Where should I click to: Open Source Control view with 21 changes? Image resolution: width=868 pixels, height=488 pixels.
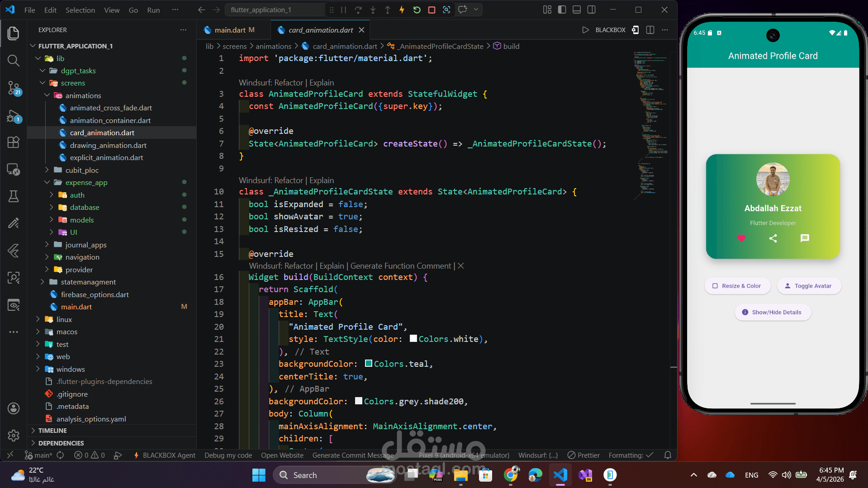click(x=14, y=88)
